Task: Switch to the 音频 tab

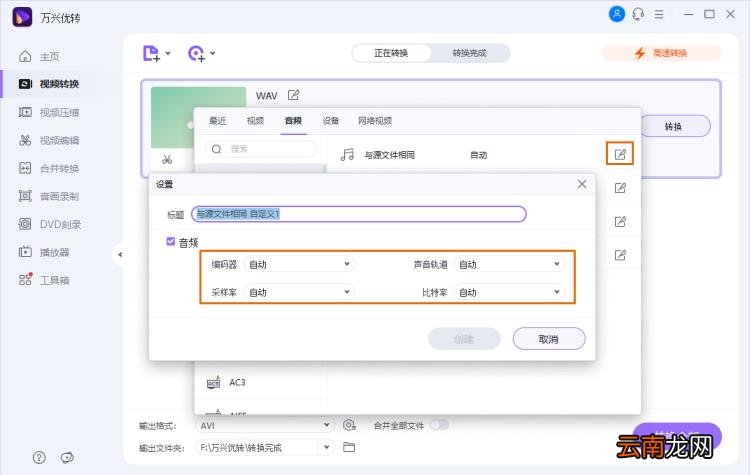Action: pos(293,121)
